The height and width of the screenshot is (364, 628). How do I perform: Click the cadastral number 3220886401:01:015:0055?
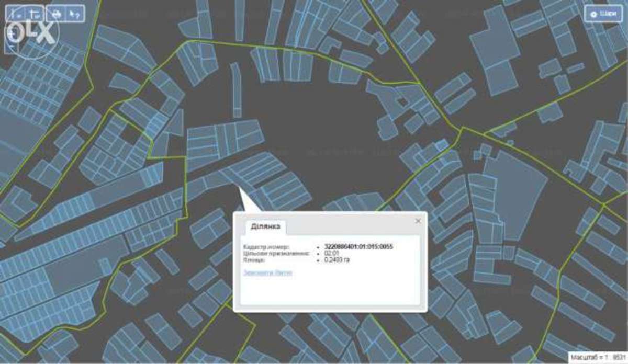[x=358, y=246]
